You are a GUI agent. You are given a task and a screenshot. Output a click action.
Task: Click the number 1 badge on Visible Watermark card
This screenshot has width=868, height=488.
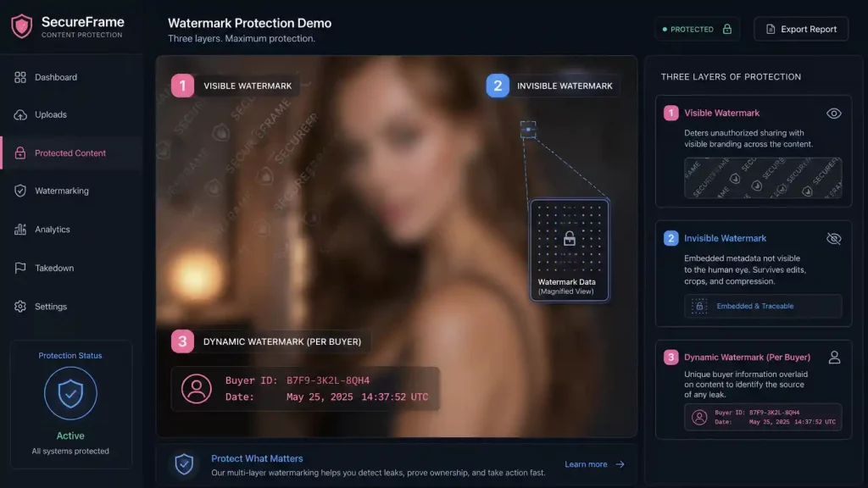[x=671, y=113]
